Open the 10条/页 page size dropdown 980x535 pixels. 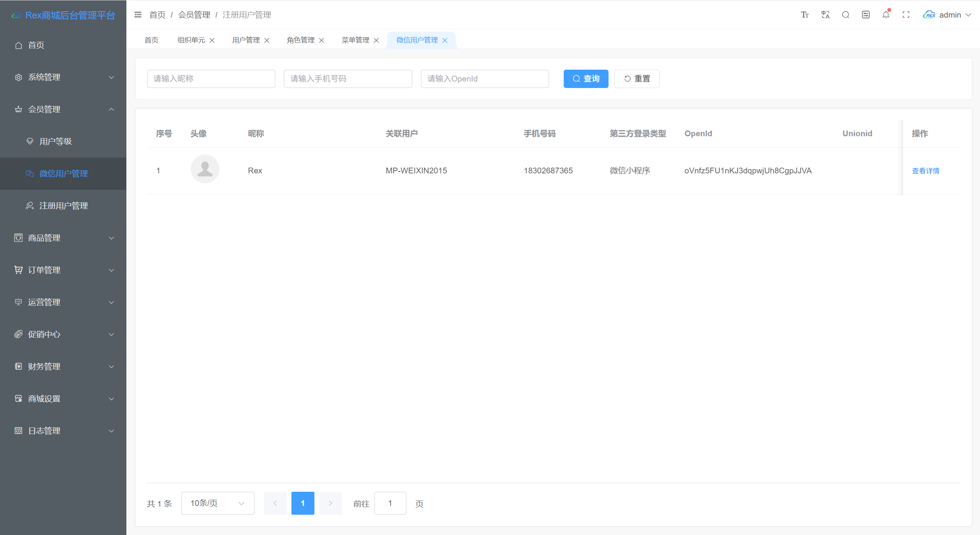coord(218,503)
